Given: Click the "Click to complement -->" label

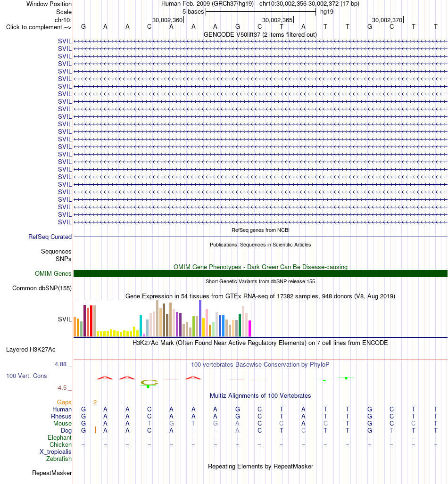Looking at the screenshot, I should [39, 27].
